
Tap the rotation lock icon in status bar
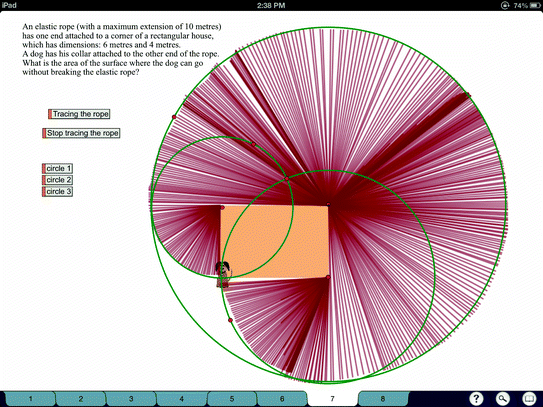(505, 5)
